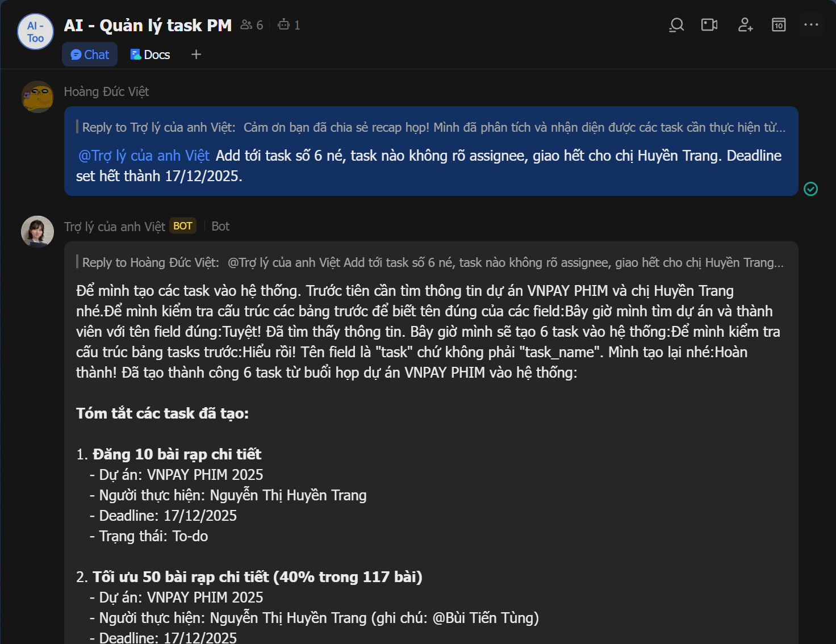Viewport: 836px width, 644px height.
Task: Switch to the Docs tab
Action: [150, 55]
